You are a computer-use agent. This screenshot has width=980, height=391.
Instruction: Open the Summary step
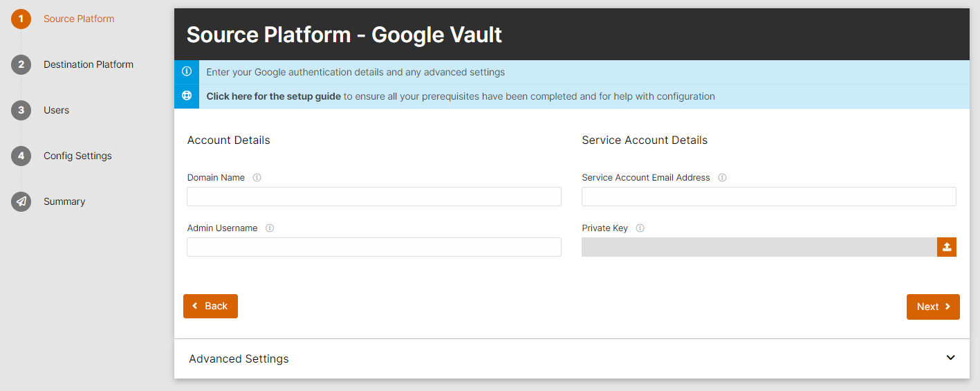64,201
